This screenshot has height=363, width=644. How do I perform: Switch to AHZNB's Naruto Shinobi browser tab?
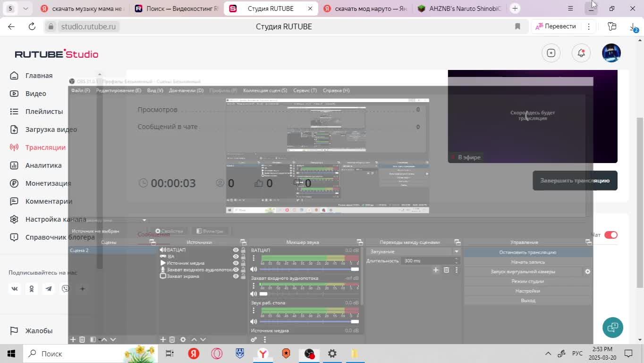[x=459, y=9]
